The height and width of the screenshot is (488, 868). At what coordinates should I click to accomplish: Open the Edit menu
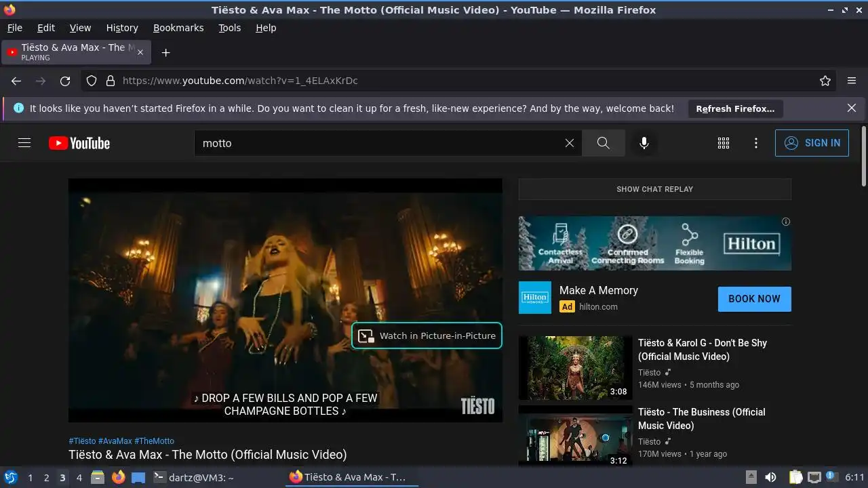[46, 28]
